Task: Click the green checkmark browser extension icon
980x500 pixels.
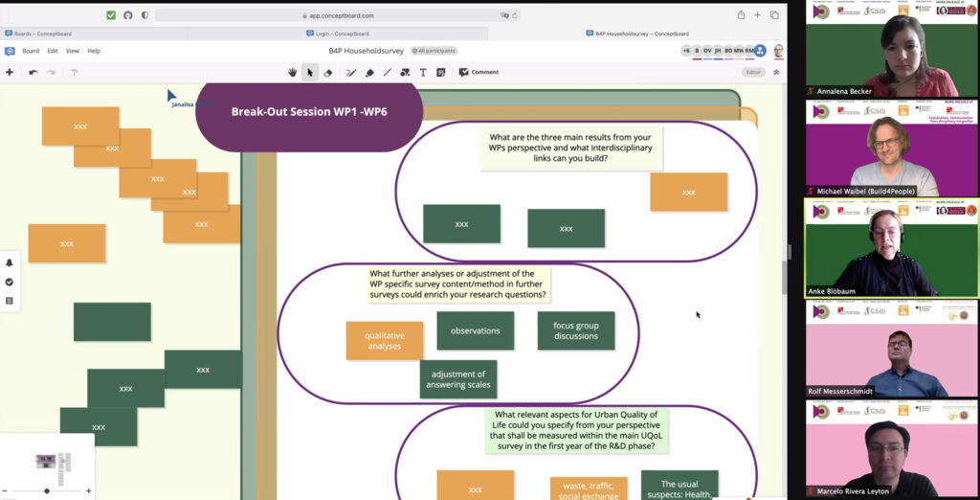Action: (x=111, y=15)
